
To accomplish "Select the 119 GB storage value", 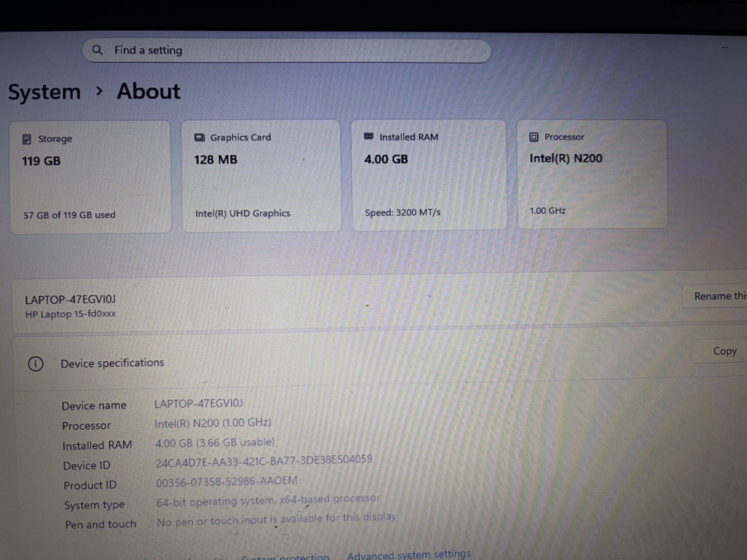I will (x=41, y=161).
